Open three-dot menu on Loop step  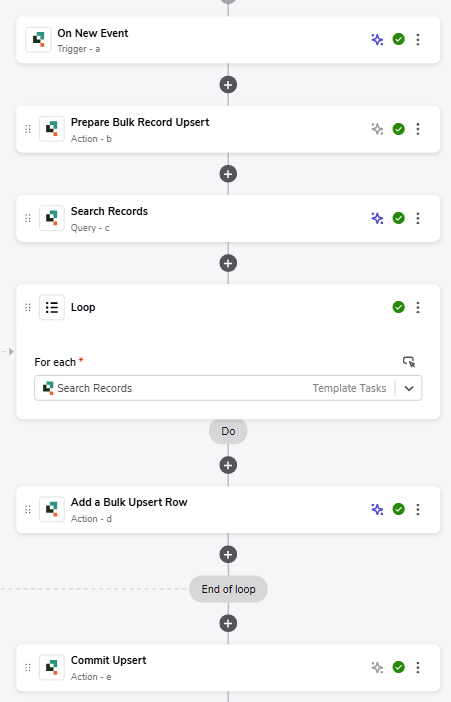click(x=418, y=307)
